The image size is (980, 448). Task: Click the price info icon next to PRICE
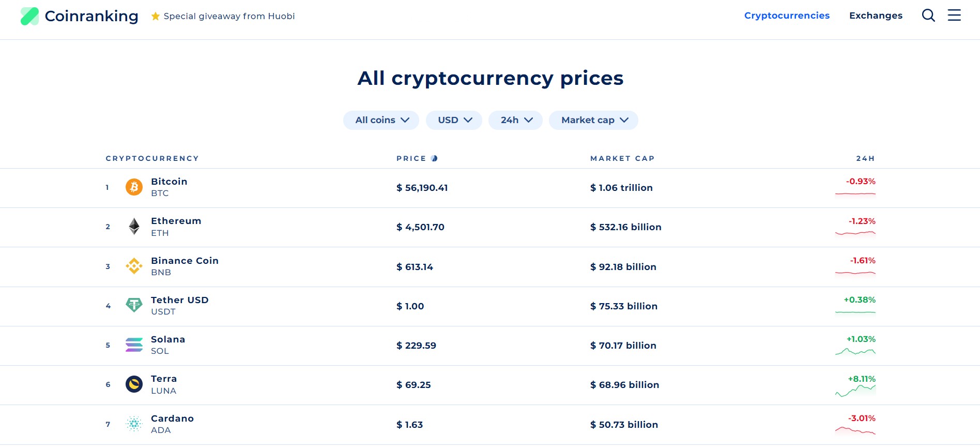pos(434,158)
